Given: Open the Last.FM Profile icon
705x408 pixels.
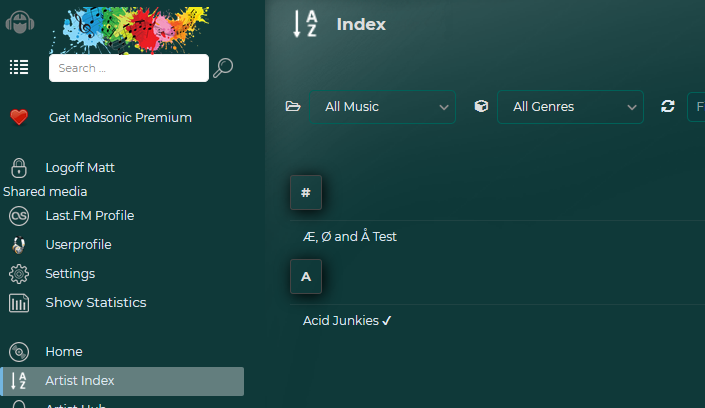Looking at the screenshot, I should coord(18,216).
